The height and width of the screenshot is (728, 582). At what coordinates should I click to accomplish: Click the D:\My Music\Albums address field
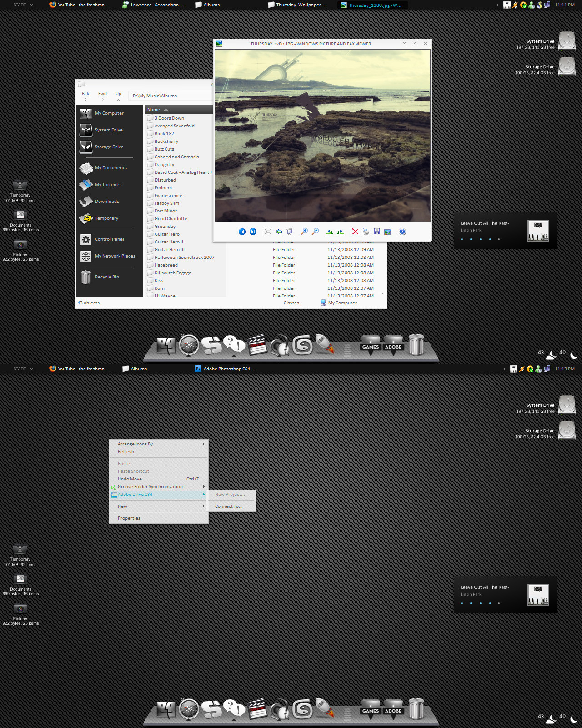tap(171, 96)
